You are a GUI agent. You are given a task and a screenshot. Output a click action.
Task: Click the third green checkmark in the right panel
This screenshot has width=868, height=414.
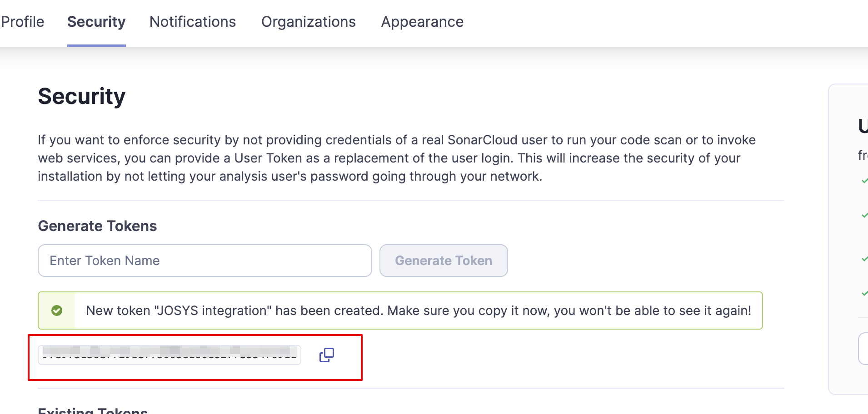pyautogui.click(x=864, y=259)
